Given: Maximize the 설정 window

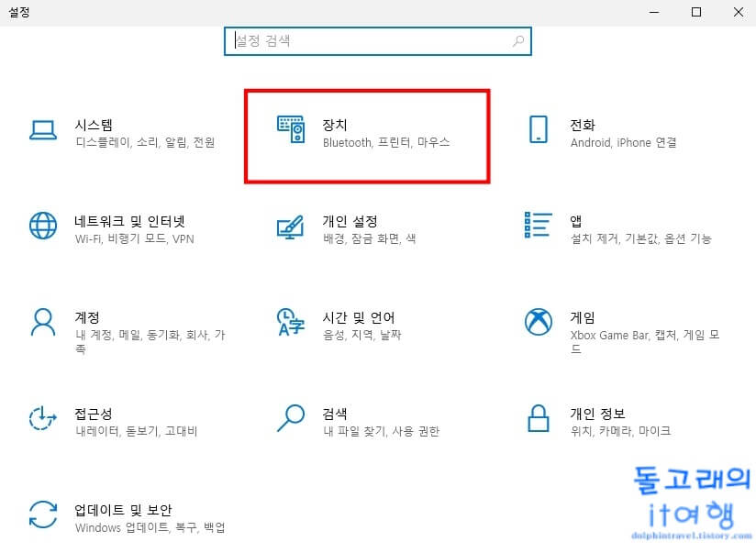Looking at the screenshot, I should click(x=696, y=12).
